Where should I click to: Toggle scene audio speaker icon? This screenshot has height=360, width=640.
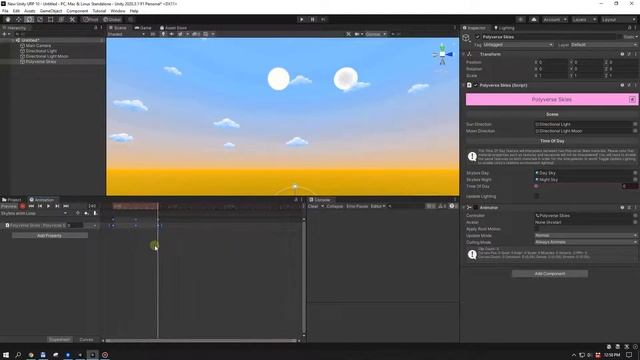(x=171, y=34)
